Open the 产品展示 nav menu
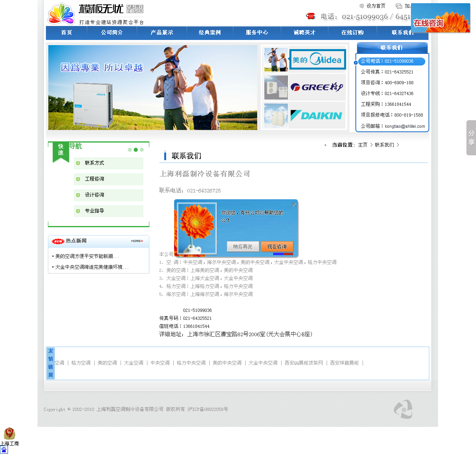The image size is (476, 460). 162,33
